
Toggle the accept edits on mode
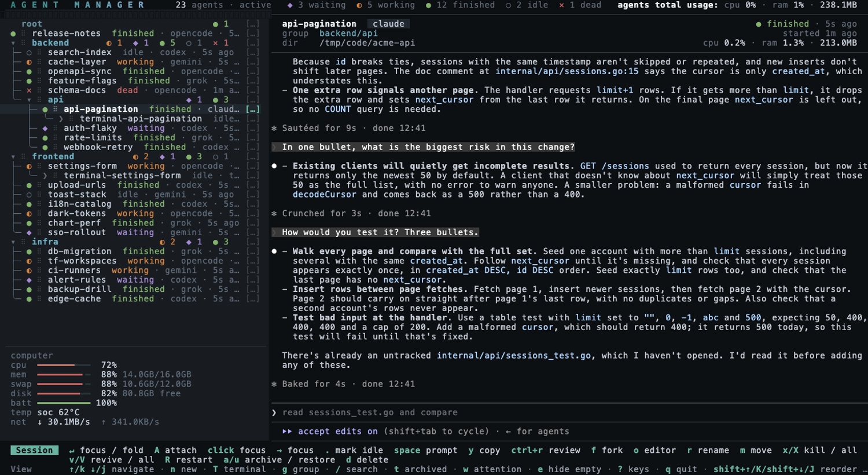click(x=337, y=432)
